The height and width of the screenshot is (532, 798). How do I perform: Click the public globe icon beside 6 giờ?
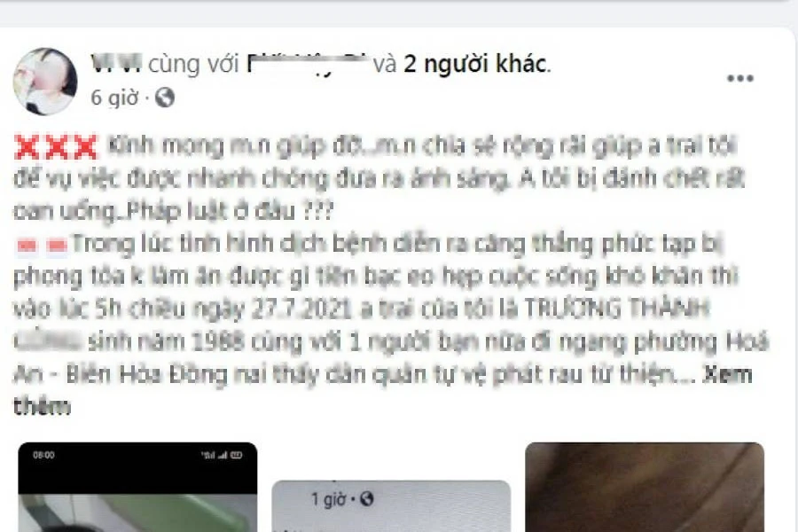[x=165, y=98]
